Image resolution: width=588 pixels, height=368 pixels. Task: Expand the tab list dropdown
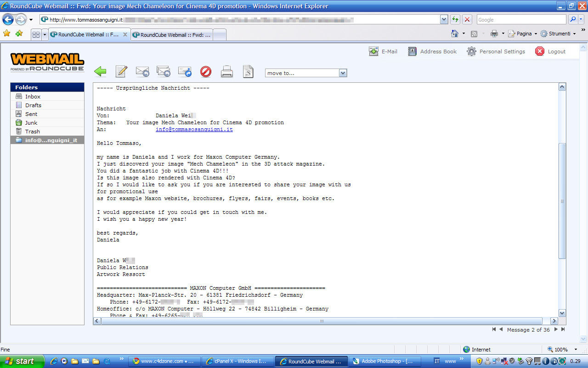45,34
